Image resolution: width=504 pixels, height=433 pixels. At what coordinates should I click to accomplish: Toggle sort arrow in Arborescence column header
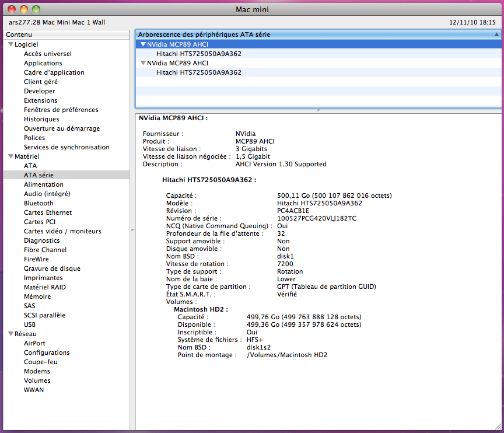point(496,34)
